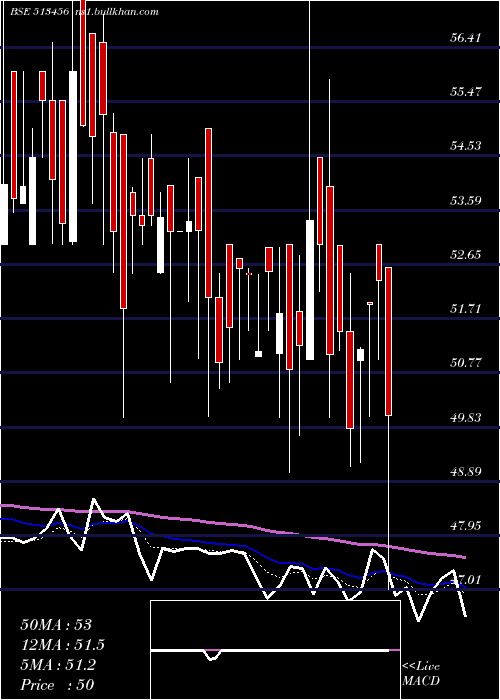Click the Price : 50 reading
The image size is (500, 700).
[x=57, y=685]
